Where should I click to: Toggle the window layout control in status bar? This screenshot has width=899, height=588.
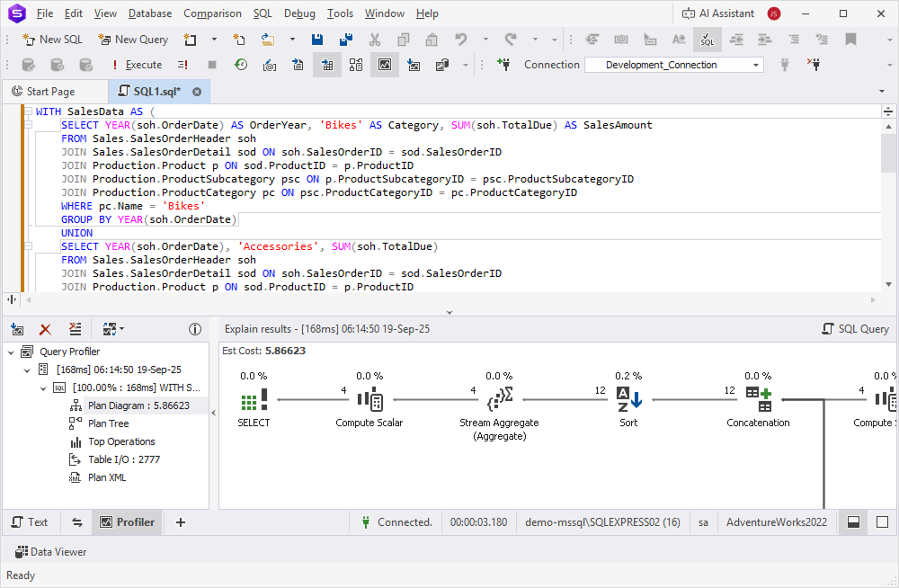852,521
